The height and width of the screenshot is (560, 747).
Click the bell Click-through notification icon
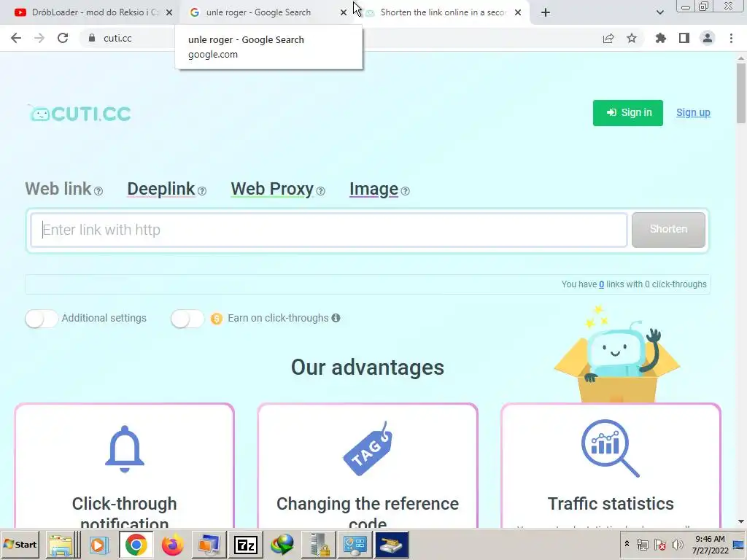point(124,448)
